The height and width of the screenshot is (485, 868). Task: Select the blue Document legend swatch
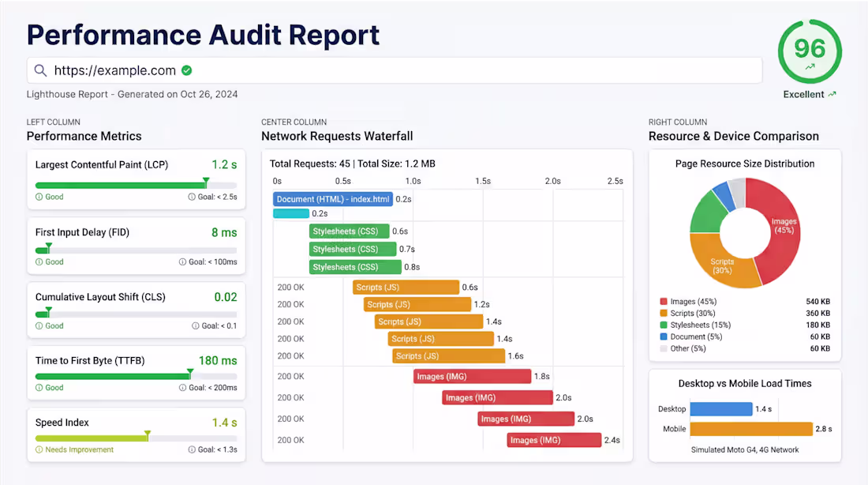tap(664, 336)
